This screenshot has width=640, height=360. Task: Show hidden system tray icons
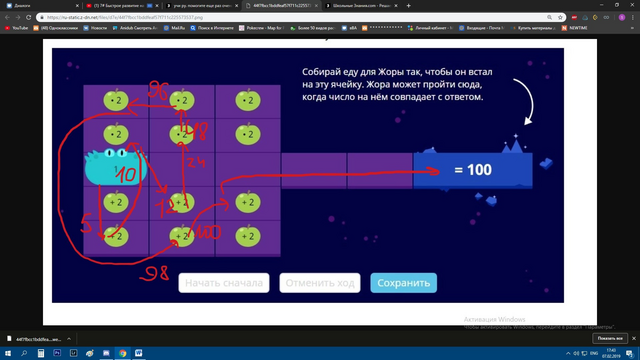[x=568, y=353]
